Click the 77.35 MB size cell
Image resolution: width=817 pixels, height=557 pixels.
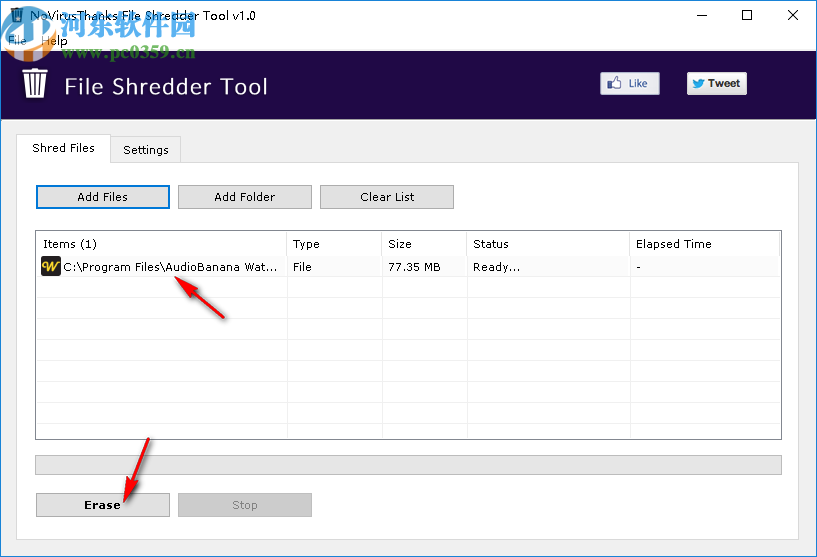[x=414, y=267]
